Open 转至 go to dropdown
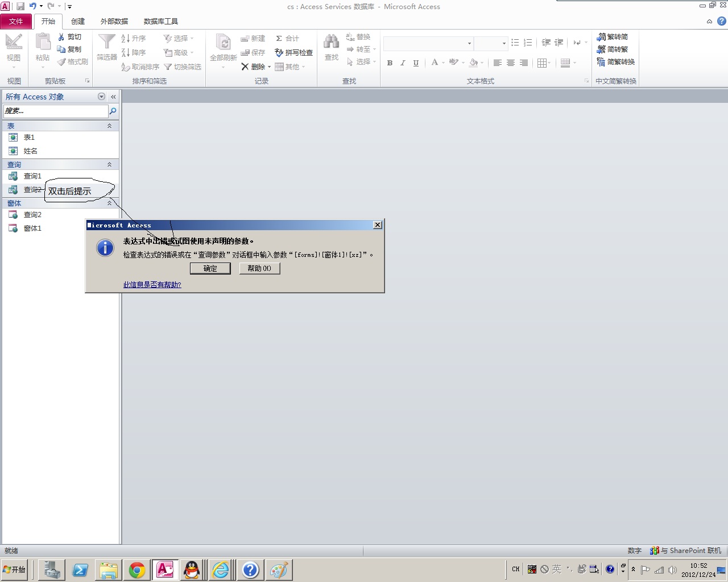This screenshot has width=728, height=582. [x=362, y=49]
